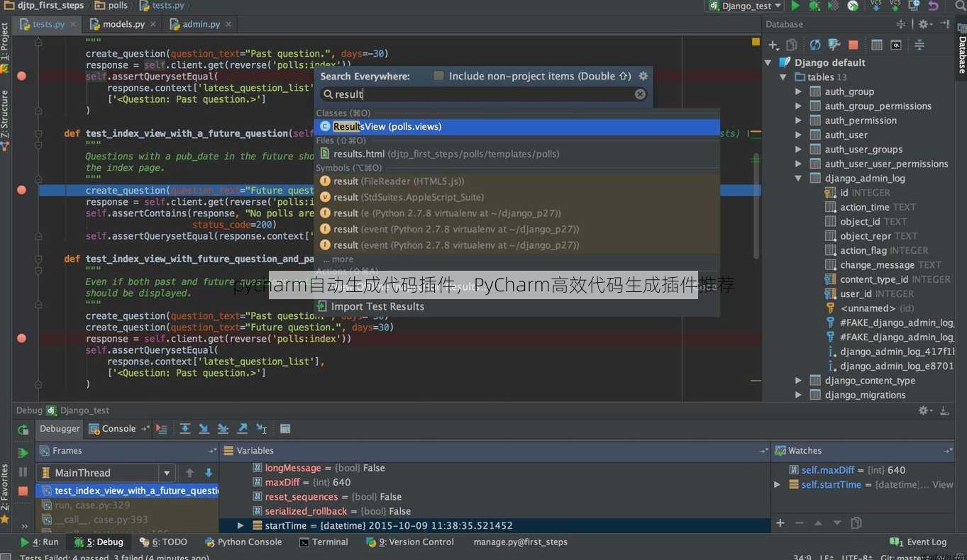Open the Django_test run configuration dropdown
Screen dimensions: 967x560
tap(745, 6)
